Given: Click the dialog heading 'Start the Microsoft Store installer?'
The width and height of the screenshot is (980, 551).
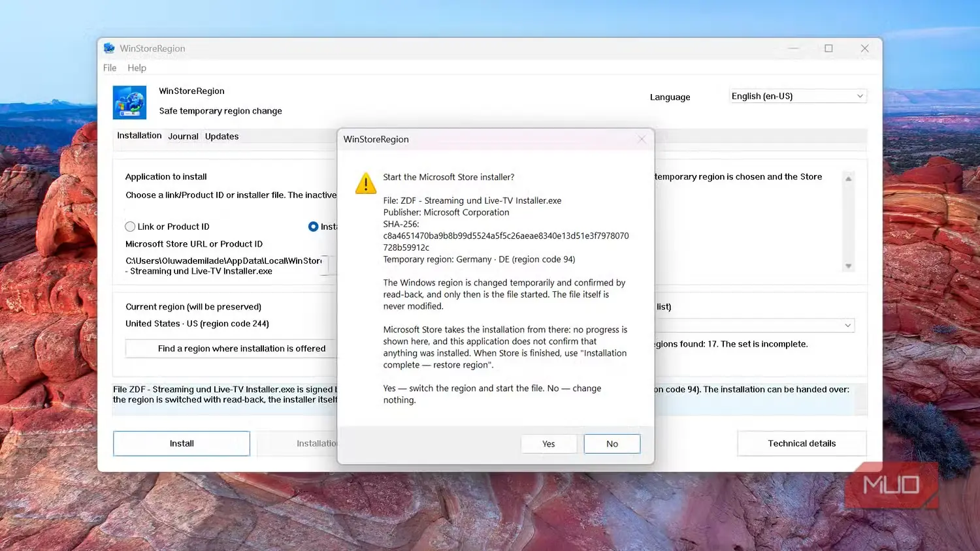Looking at the screenshot, I should coord(449,177).
